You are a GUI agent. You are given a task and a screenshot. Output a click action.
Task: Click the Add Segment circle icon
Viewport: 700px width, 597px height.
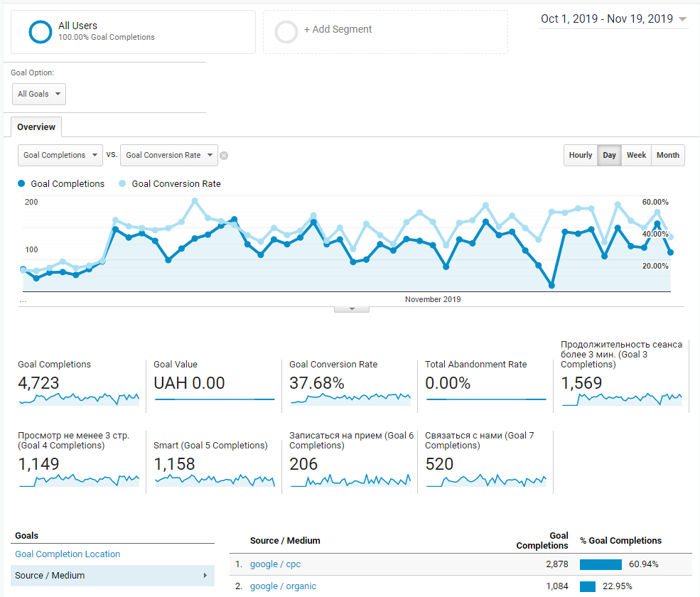(x=286, y=32)
